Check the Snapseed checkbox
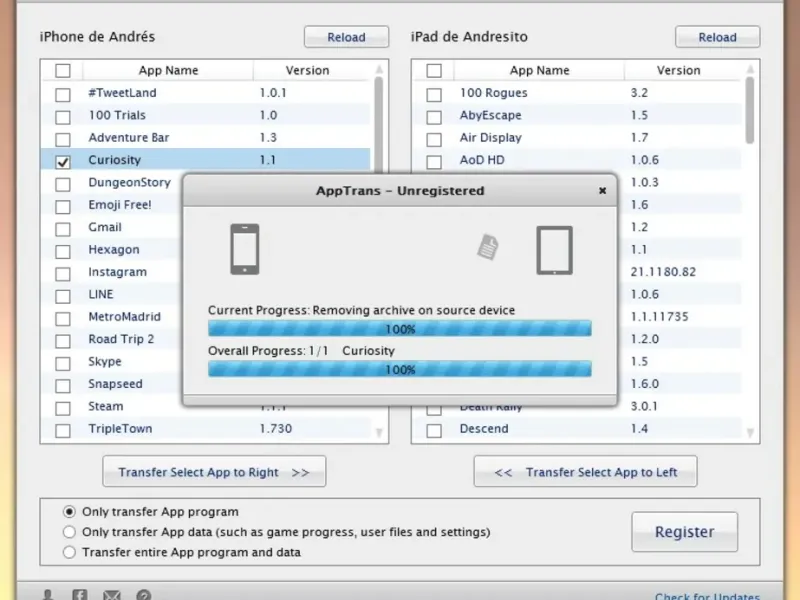 [63, 386]
